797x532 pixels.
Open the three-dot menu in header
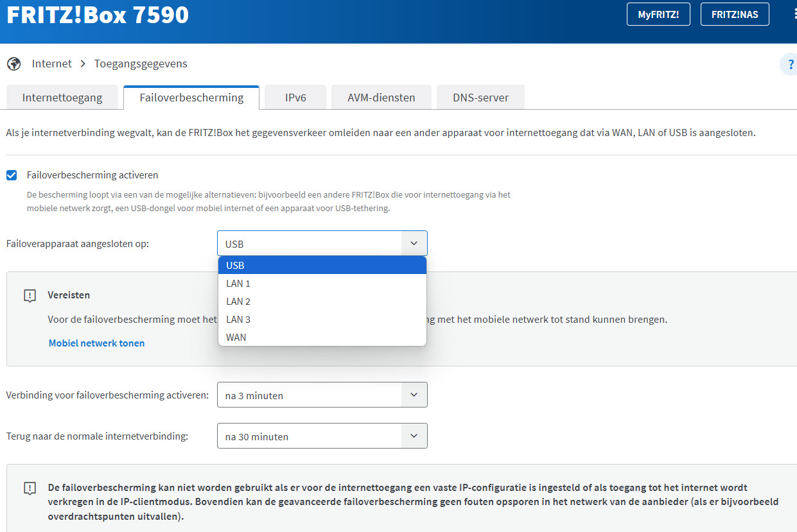[x=794, y=14]
